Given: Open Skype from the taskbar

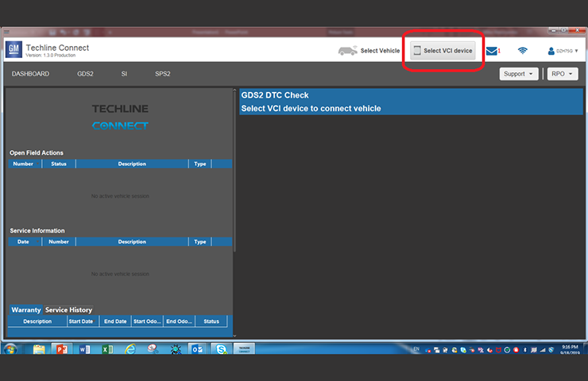Looking at the screenshot, I should click(x=221, y=349).
